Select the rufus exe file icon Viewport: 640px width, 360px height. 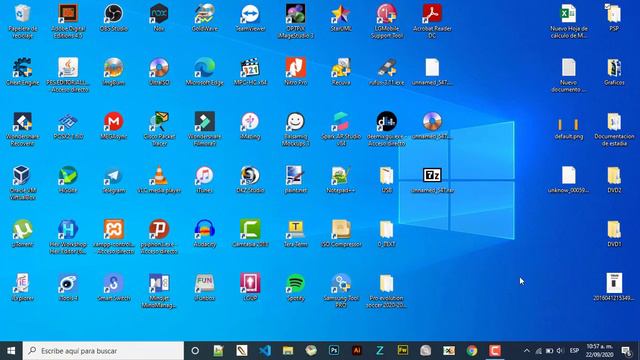click(x=387, y=71)
